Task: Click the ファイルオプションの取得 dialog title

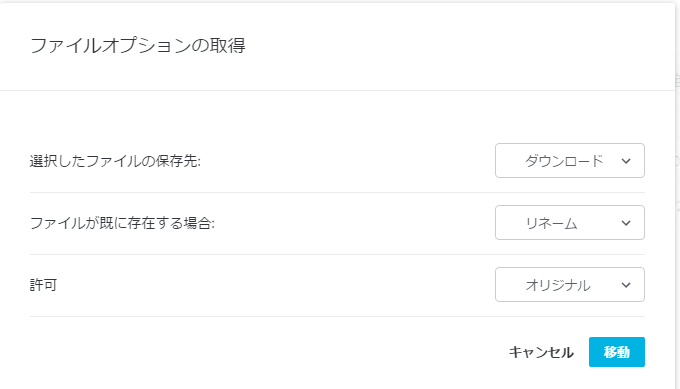Action: point(138,46)
